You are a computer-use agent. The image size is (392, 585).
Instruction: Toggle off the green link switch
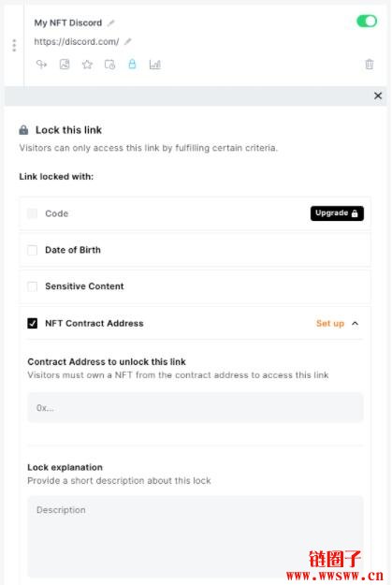[367, 22]
